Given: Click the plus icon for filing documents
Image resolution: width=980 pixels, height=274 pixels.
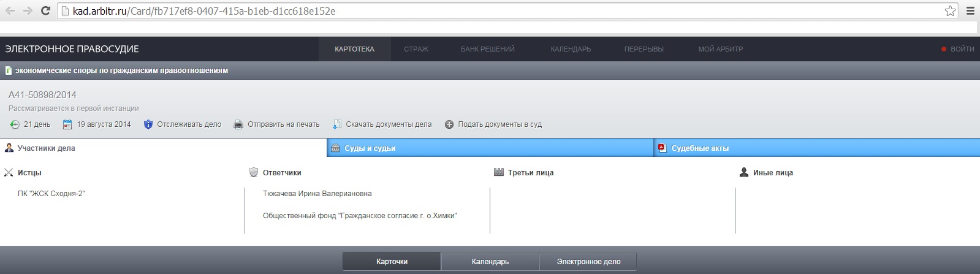Looking at the screenshot, I should point(449,124).
